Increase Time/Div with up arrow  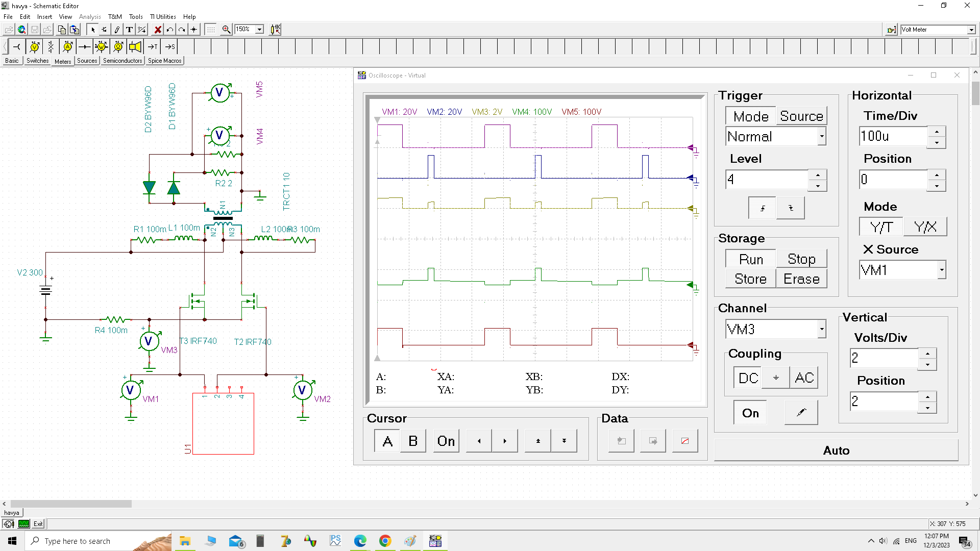pyautogui.click(x=937, y=132)
